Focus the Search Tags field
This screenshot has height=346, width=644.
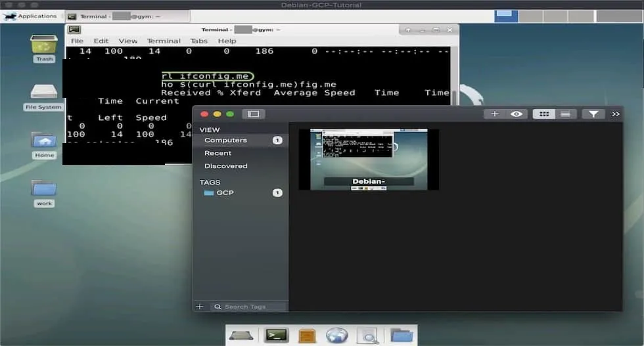(x=248, y=307)
